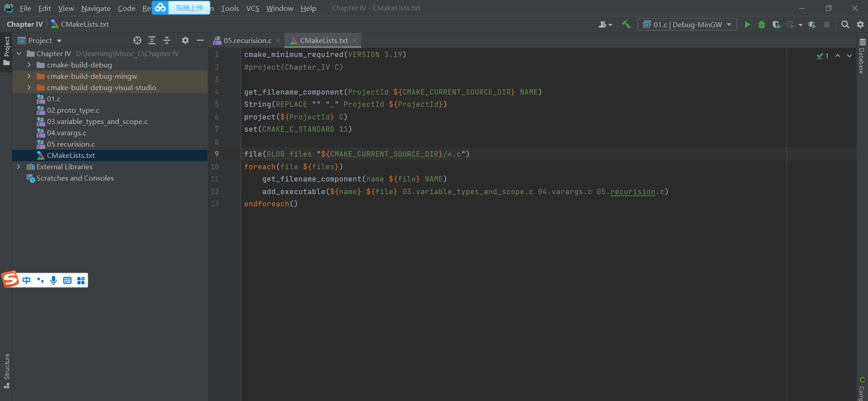Start debugging with the bug icon
The image size is (868, 401).
[762, 24]
